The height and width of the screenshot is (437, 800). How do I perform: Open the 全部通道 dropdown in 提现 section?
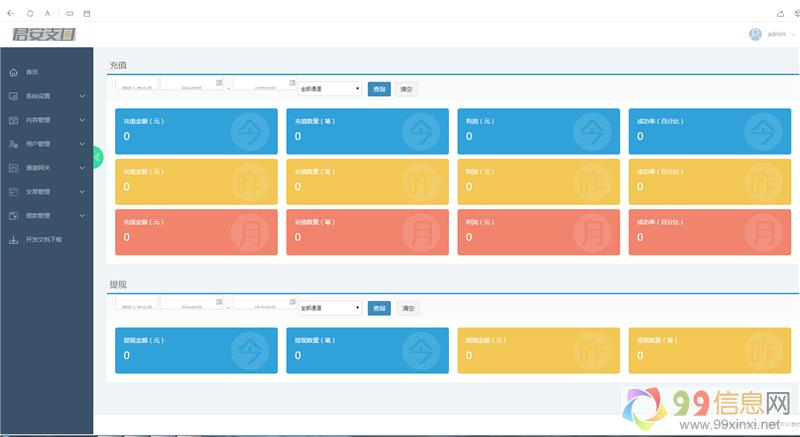point(330,308)
